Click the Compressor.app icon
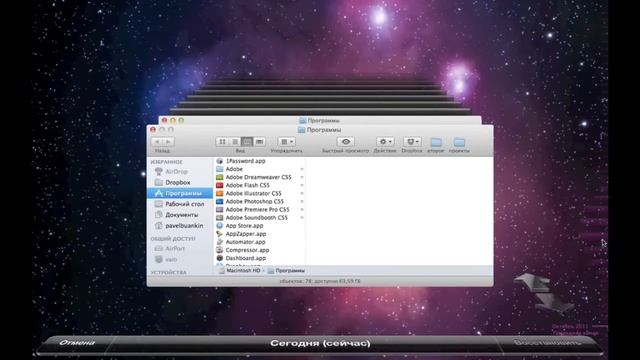 point(220,250)
